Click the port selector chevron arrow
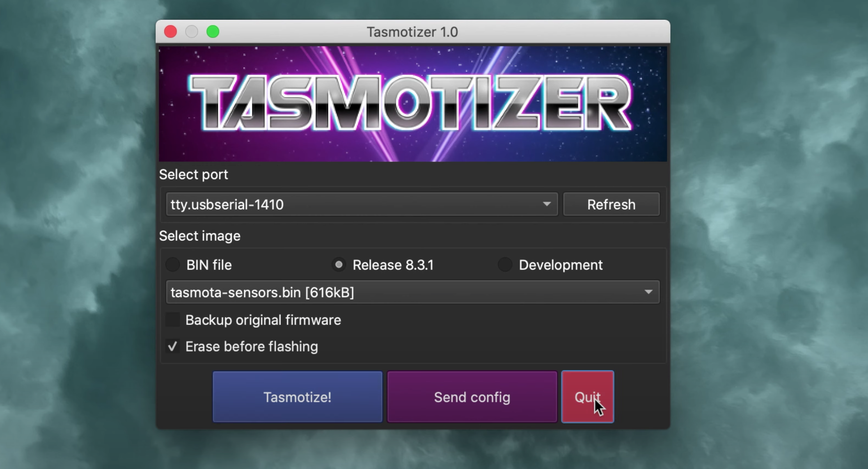 pyautogui.click(x=547, y=204)
